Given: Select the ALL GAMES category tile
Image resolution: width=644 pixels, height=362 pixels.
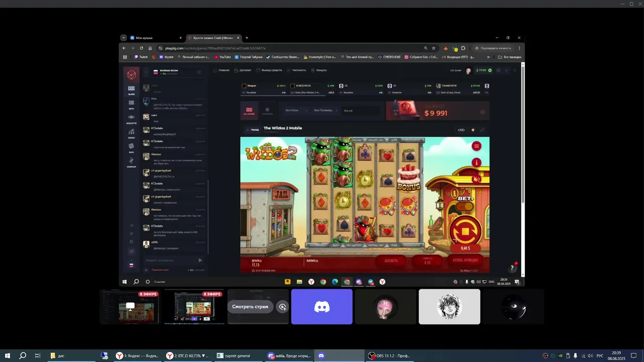Looking at the screenshot, I should click(x=249, y=111).
